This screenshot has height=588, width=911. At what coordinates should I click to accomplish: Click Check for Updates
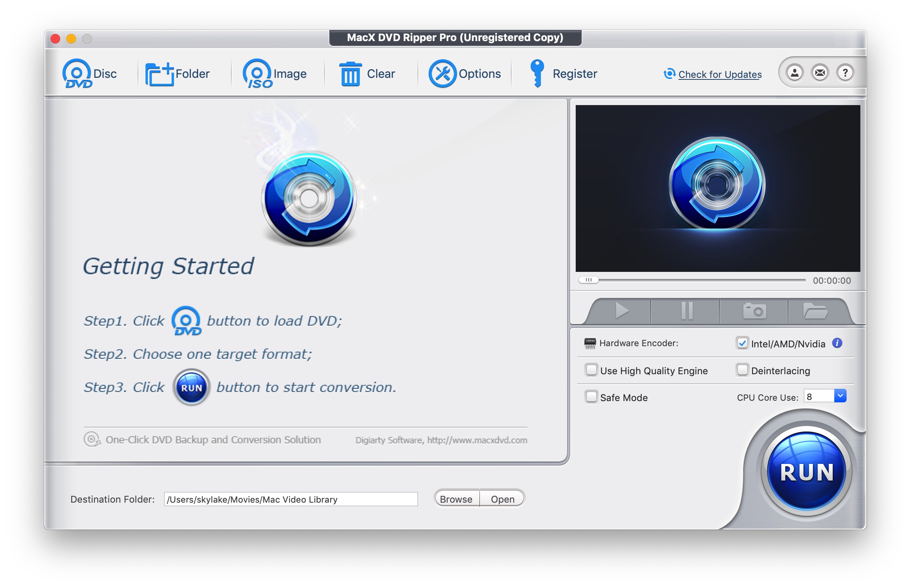720,75
